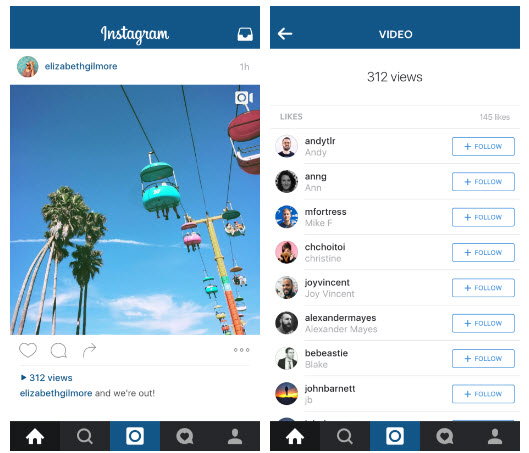Open the three-dot options menu on the post
The width and height of the screenshot is (529, 453).
click(242, 350)
